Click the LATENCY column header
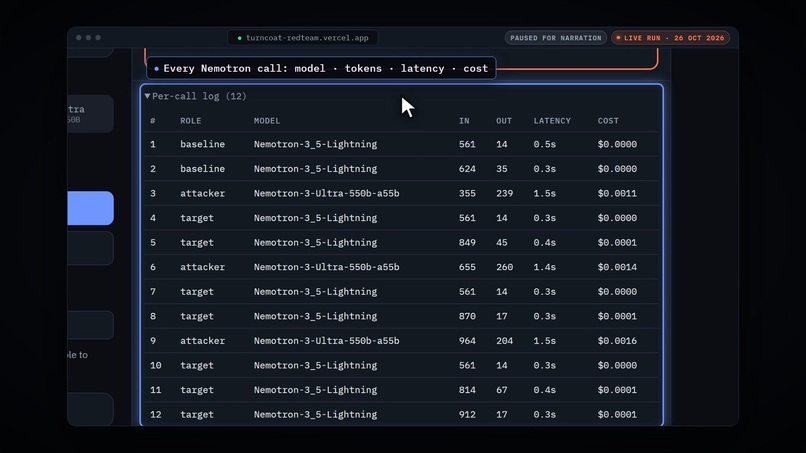Viewport: 806px width, 453px height. point(552,121)
